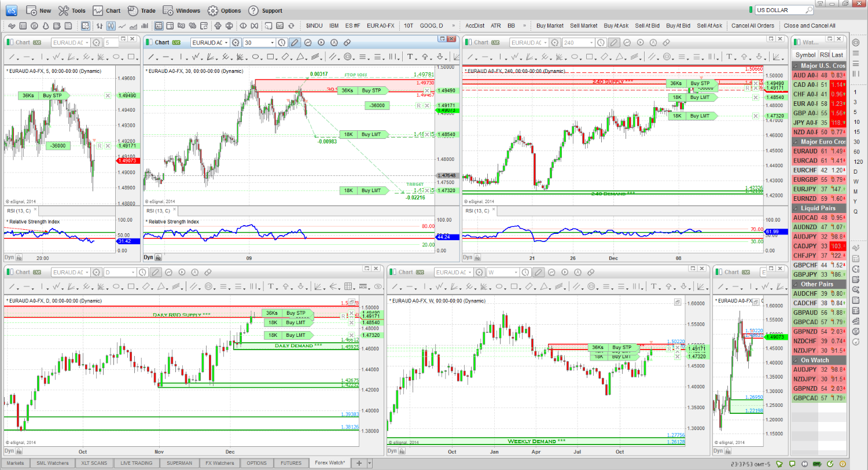Click the eSignal logo icon
The height and width of the screenshot is (470, 868).
click(x=12, y=10)
